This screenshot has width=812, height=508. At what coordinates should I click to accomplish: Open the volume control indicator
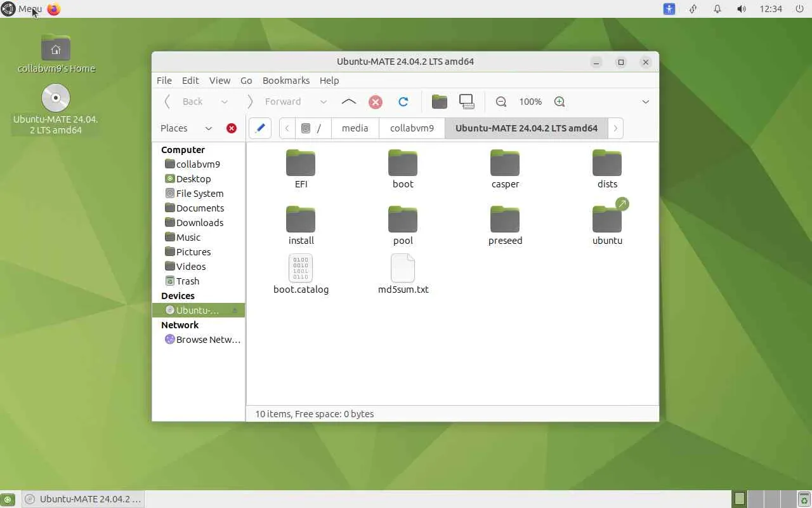741,9
